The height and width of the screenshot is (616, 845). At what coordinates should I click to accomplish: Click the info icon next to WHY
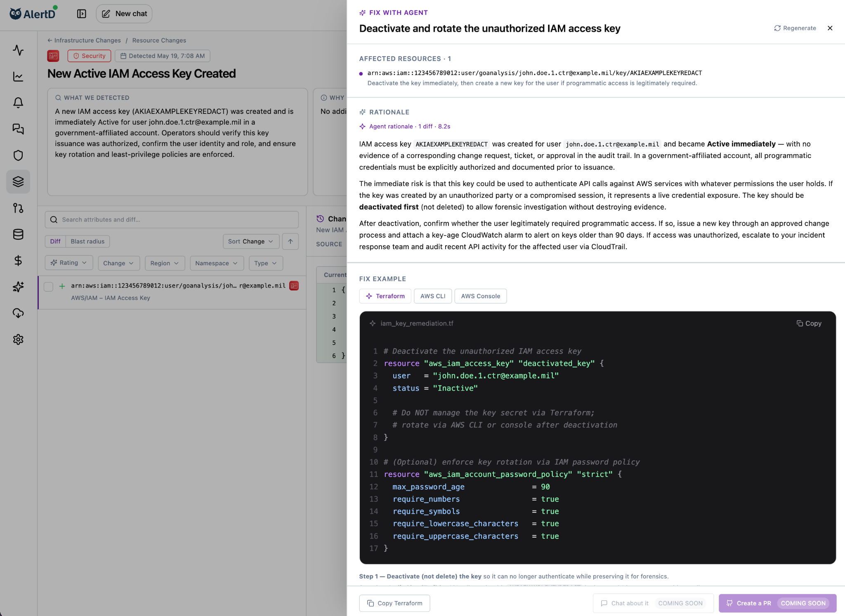(x=324, y=98)
